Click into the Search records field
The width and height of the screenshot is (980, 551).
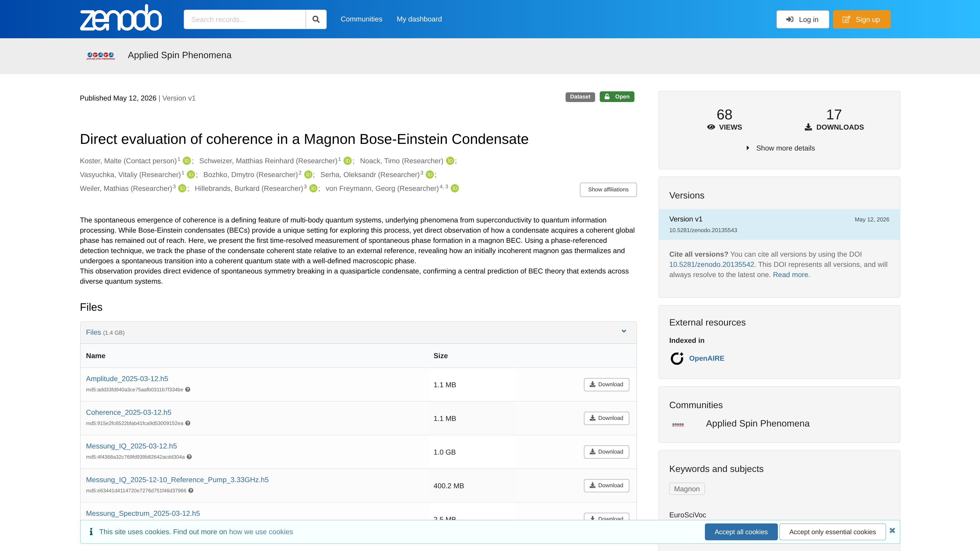(x=245, y=19)
